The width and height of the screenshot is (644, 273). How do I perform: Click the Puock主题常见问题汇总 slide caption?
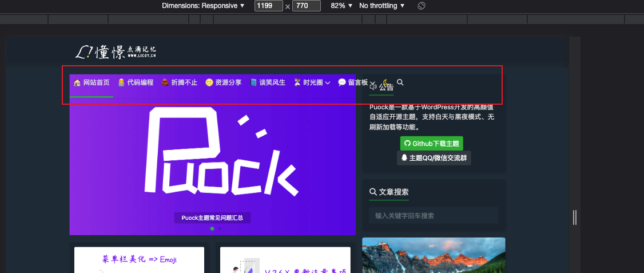pos(212,218)
